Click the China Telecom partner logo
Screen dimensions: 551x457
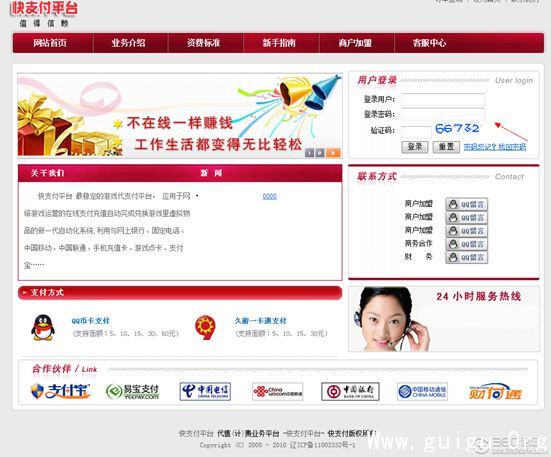(205, 391)
